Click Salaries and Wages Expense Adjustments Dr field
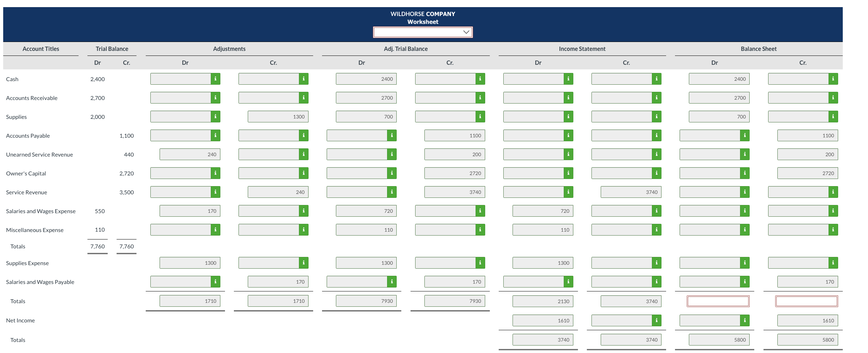Viewport: 868px width, 353px height. pyautogui.click(x=190, y=211)
